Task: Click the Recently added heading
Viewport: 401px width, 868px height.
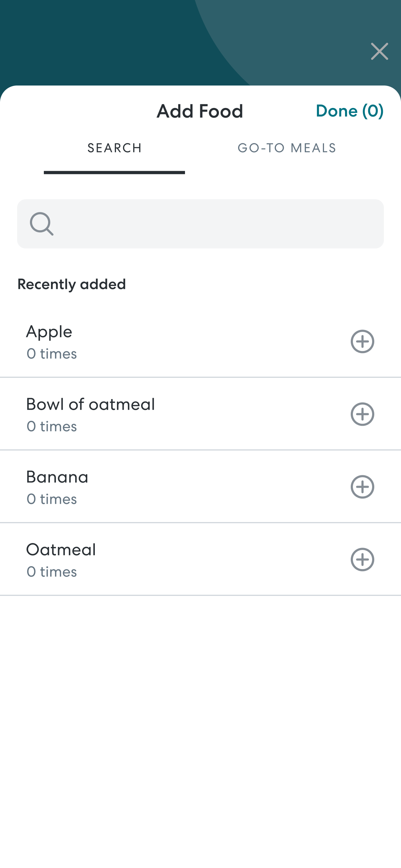Action: coord(72,284)
